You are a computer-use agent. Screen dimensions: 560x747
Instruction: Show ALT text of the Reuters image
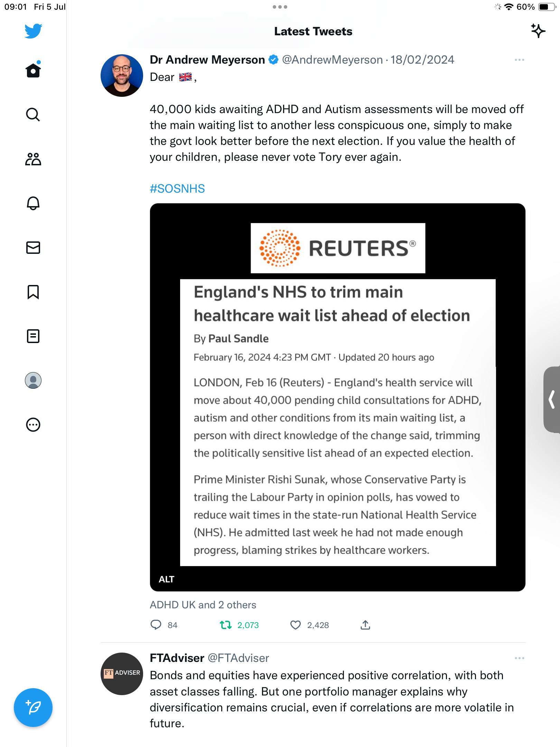(x=167, y=579)
